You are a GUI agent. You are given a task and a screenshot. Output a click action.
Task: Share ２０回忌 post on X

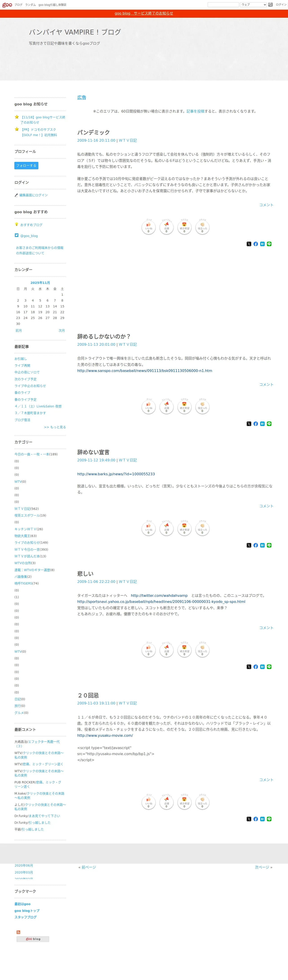click(249, 819)
